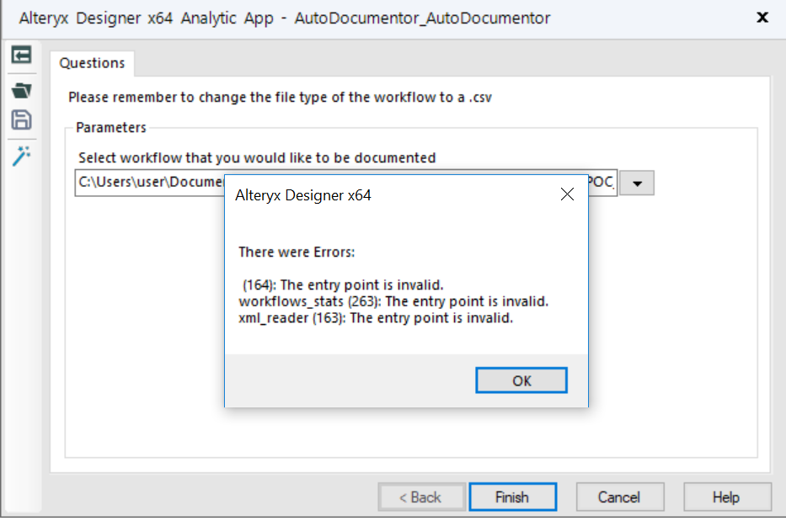Click the magic wand icon
This screenshot has height=532, width=786.
click(x=21, y=156)
